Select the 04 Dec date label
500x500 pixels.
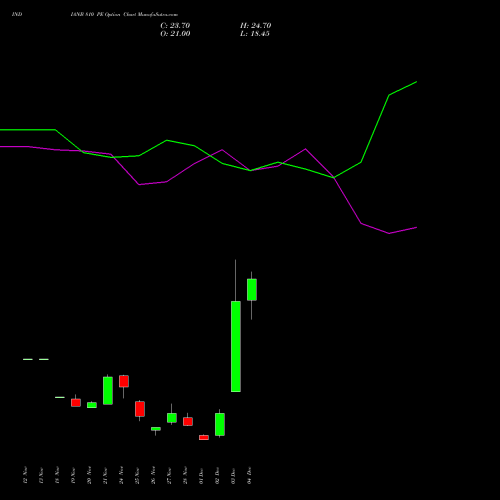(x=250, y=475)
